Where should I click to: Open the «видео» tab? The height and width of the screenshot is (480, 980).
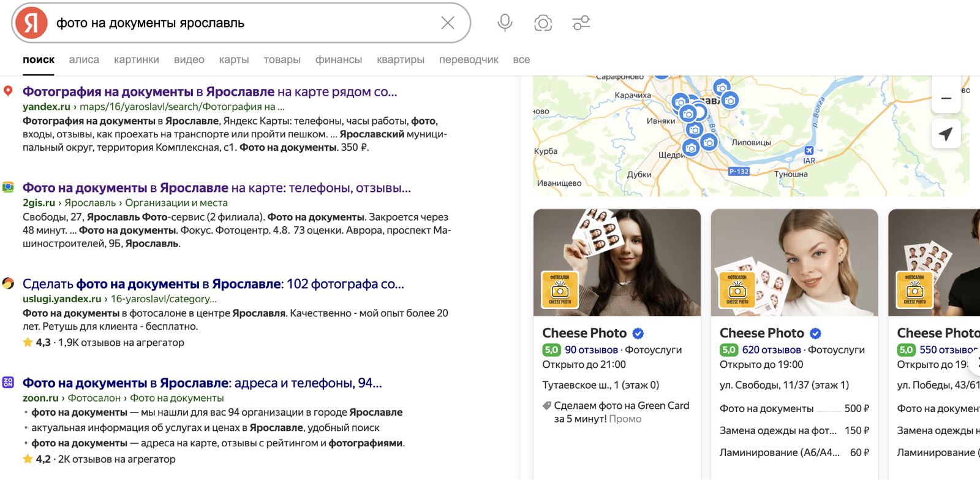189,59
